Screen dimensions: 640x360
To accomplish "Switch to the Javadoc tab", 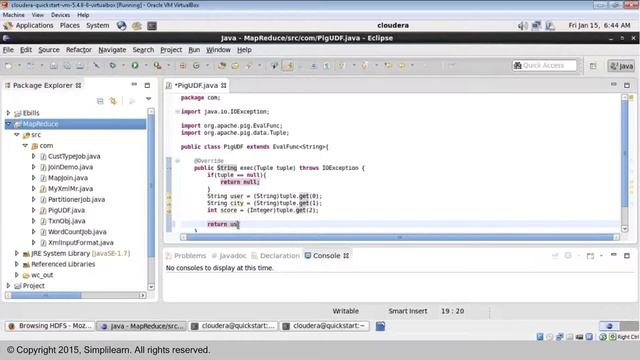I will (229, 256).
